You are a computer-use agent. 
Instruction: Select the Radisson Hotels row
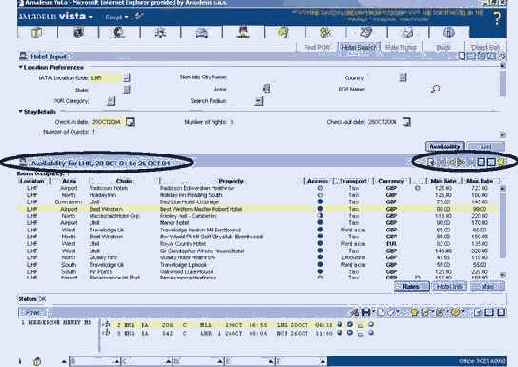257,188
